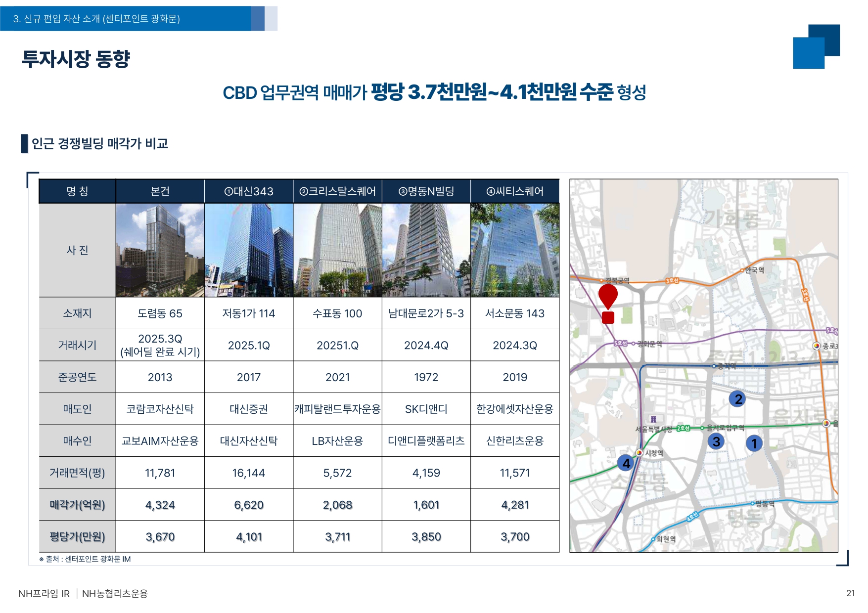Click the 시청역 station symbol on the map
This screenshot has height=613, width=868.
point(639,453)
